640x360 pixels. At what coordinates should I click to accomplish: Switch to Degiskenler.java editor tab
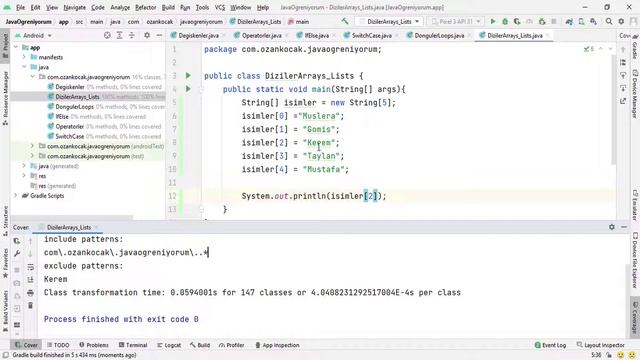pos(198,36)
